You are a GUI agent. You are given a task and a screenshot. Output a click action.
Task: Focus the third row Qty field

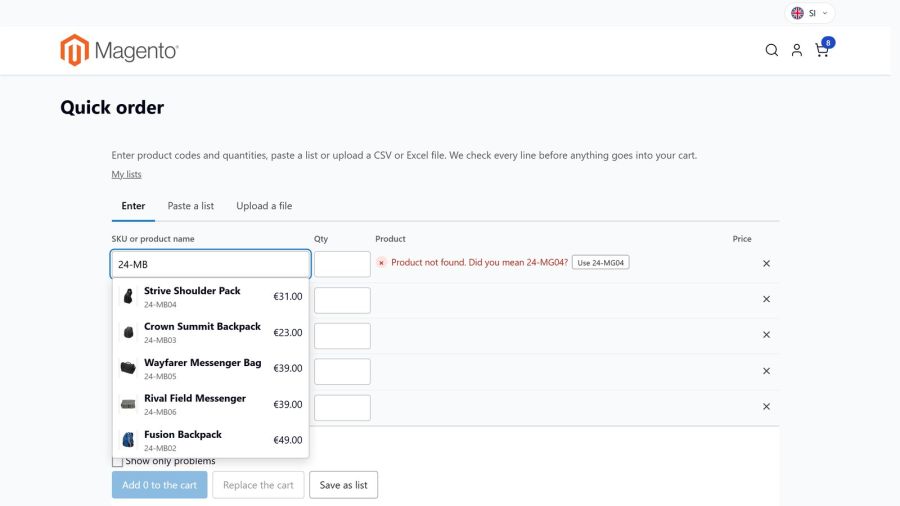tap(342, 336)
